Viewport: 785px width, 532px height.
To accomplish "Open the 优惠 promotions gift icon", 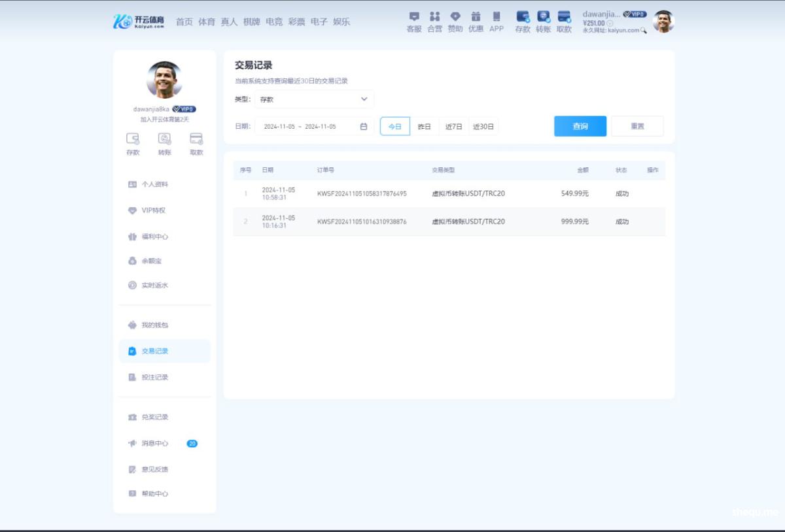I will tap(476, 17).
